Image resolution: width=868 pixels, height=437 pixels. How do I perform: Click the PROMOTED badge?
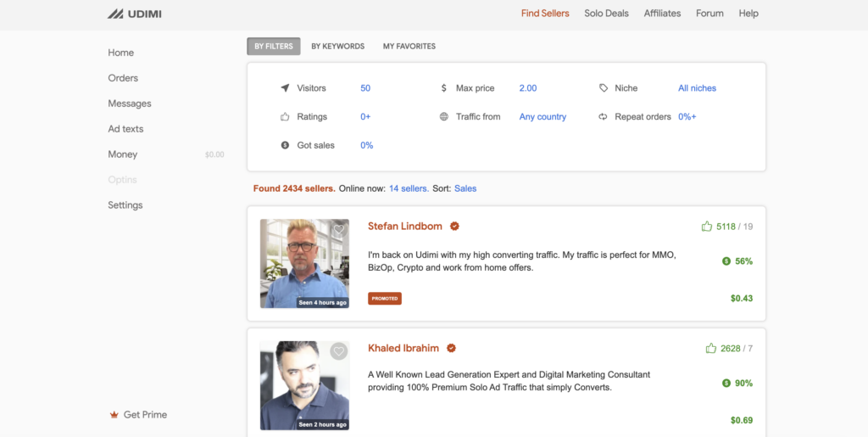click(x=385, y=299)
